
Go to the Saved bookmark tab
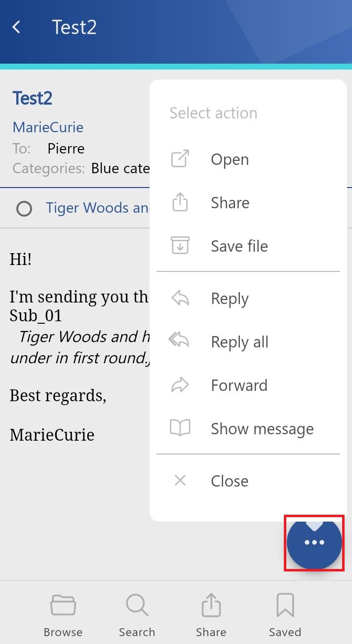coord(285,614)
